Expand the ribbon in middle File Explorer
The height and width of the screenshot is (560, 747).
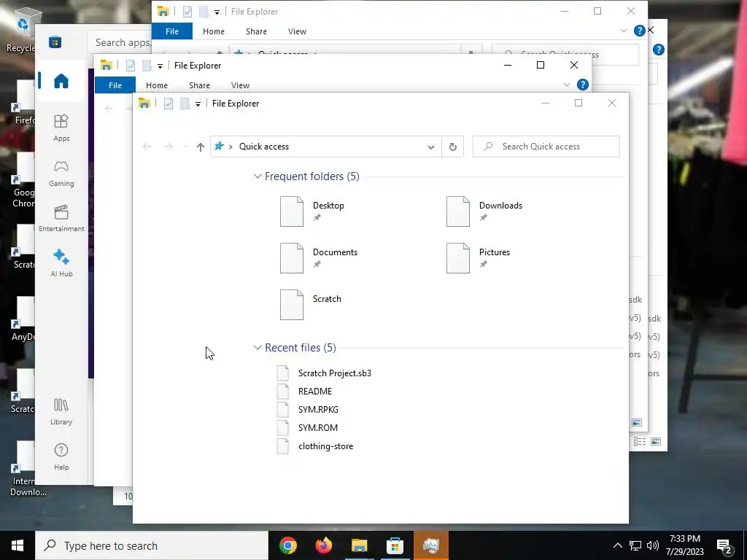[x=566, y=85]
